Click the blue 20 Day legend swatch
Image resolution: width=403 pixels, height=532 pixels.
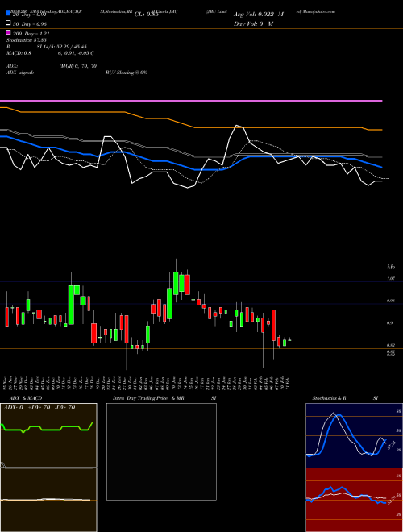tap(8, 13)
